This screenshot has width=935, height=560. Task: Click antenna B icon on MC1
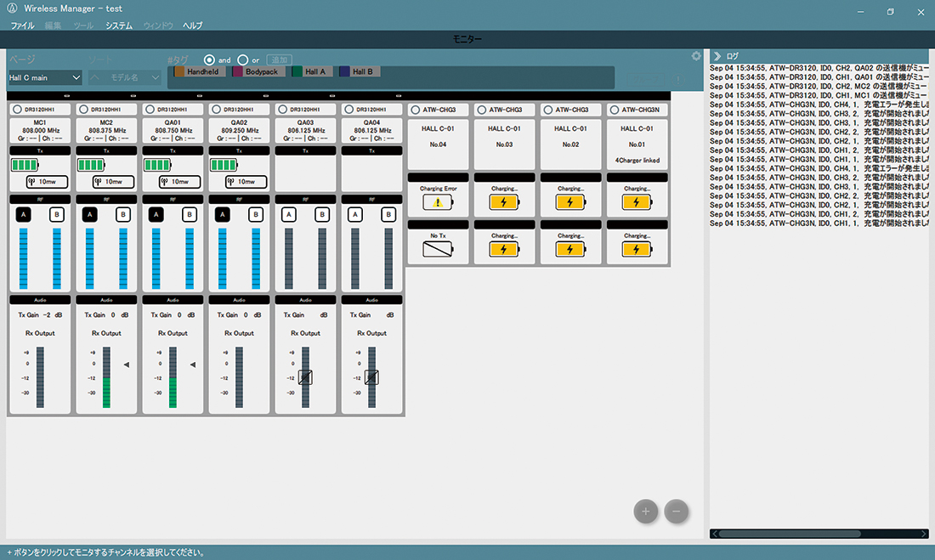pos(57,215)
